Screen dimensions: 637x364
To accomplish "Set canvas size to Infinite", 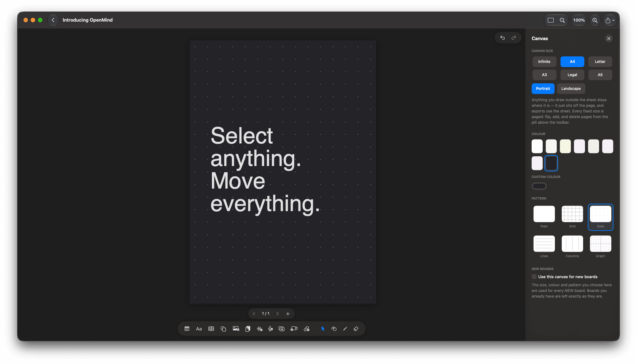I will (x=544, y=62).
